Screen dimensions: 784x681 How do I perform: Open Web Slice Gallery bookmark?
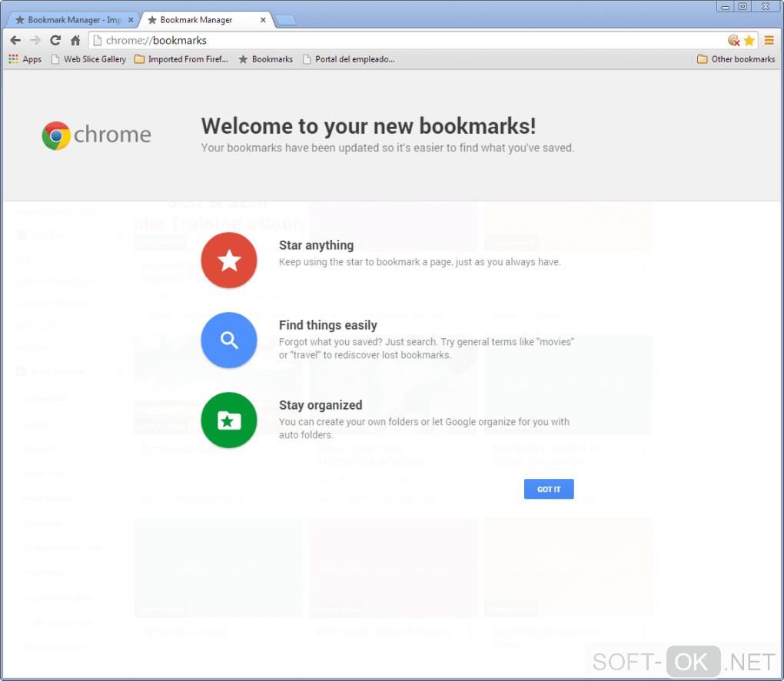[89, 59]
